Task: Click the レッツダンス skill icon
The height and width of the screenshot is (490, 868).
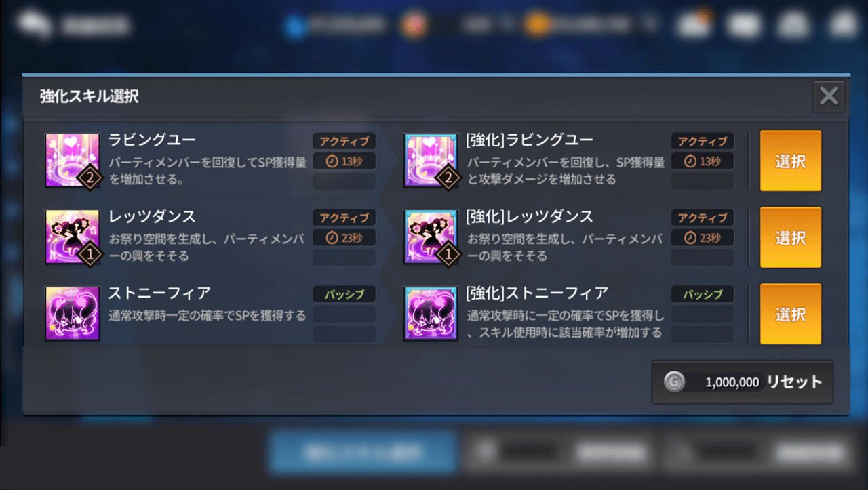Action: tap(73, 237)
